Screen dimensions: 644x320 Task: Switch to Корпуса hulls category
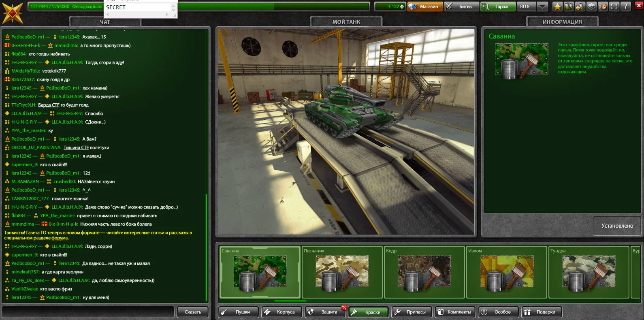pyautogui.click(x=281, y=312)
